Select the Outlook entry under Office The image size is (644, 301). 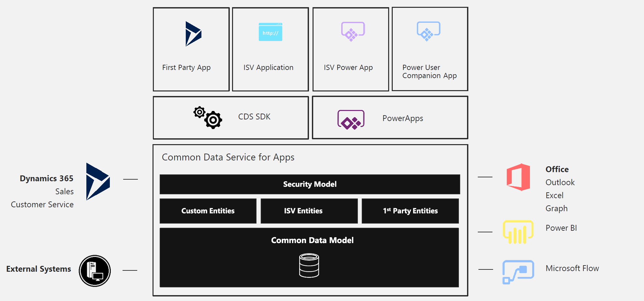click(560, 182)
